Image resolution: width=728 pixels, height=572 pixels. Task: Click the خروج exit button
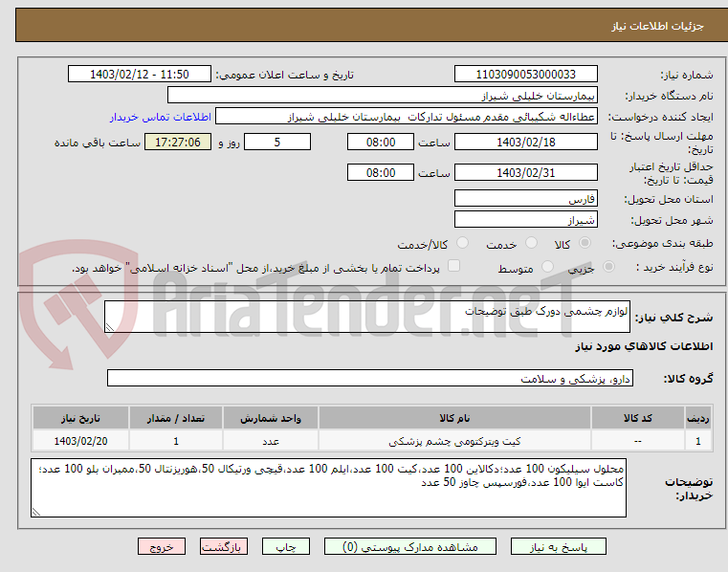[x=161, y=546]
